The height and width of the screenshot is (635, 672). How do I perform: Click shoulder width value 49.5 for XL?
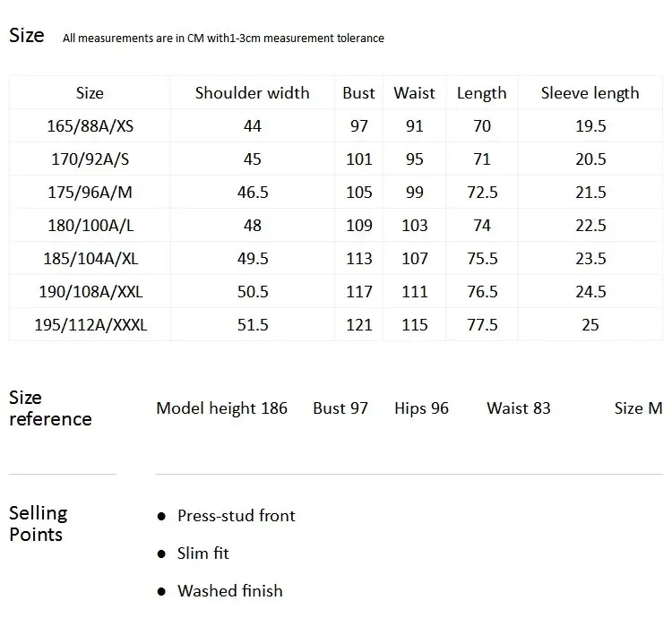(x=253, y=258)
